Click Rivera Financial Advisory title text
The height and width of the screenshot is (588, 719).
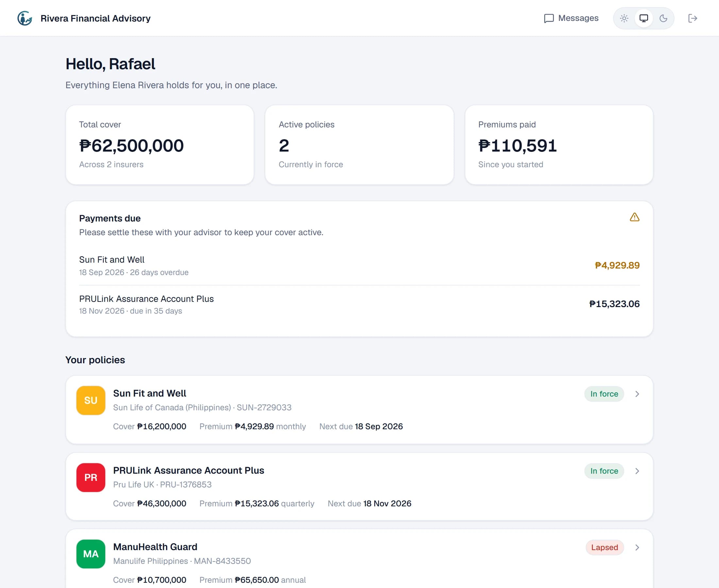click(95, 18)
